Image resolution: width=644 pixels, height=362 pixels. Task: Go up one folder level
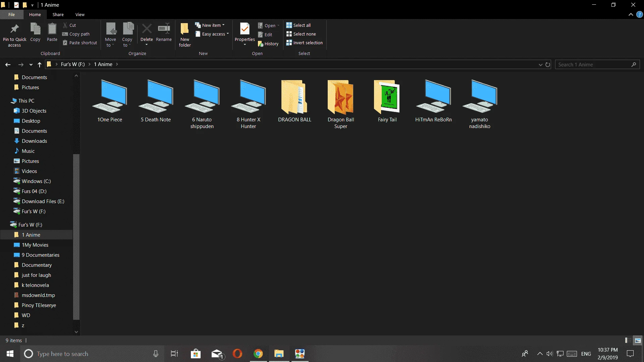(40, 64)
